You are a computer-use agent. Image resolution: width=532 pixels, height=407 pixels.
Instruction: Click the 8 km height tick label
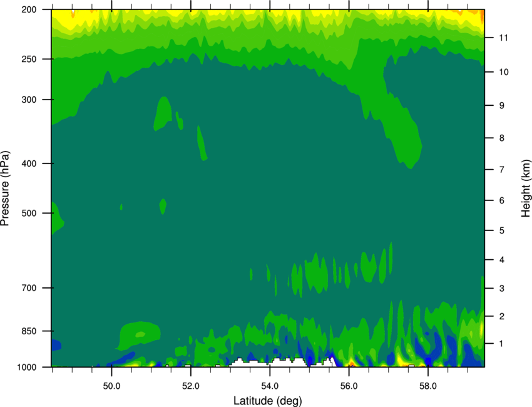click(502, 138)
